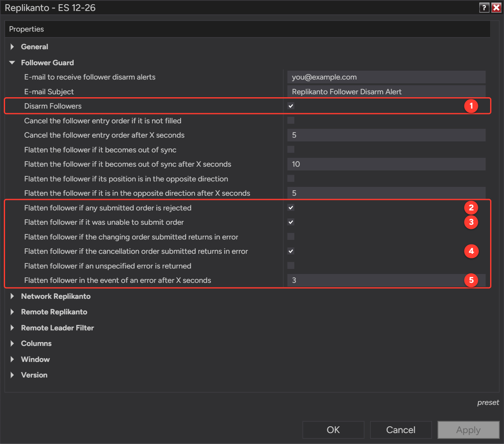Viewport: 504px width, 444px height.
Task: Uncheck flatten if unable to submit order
Action: (x=291, y=222)
